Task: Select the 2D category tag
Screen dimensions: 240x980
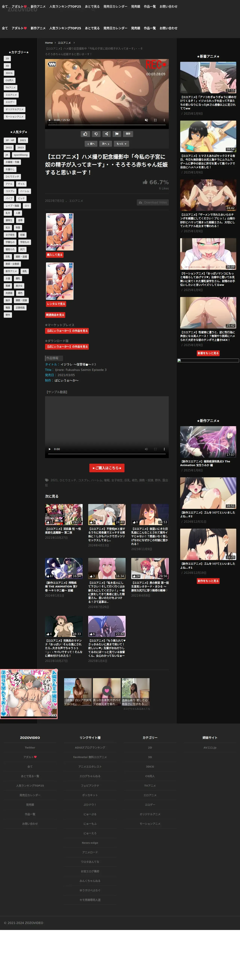Action: point(7,59)
